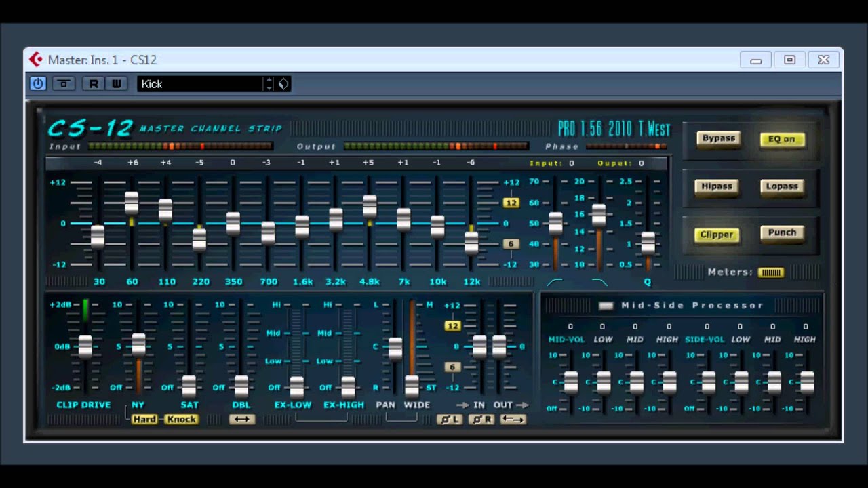The width and height of the screenshot is (868, 488).
Task: Select the IN/OUT 6 dB range button
Action: pyautogui.click(x=452, y=367)
